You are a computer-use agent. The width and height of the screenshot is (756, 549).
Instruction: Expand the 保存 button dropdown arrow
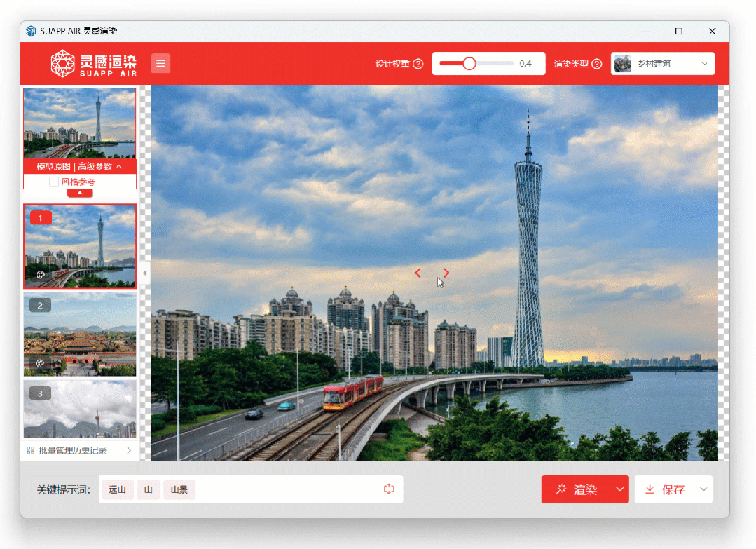coord(703,489)
